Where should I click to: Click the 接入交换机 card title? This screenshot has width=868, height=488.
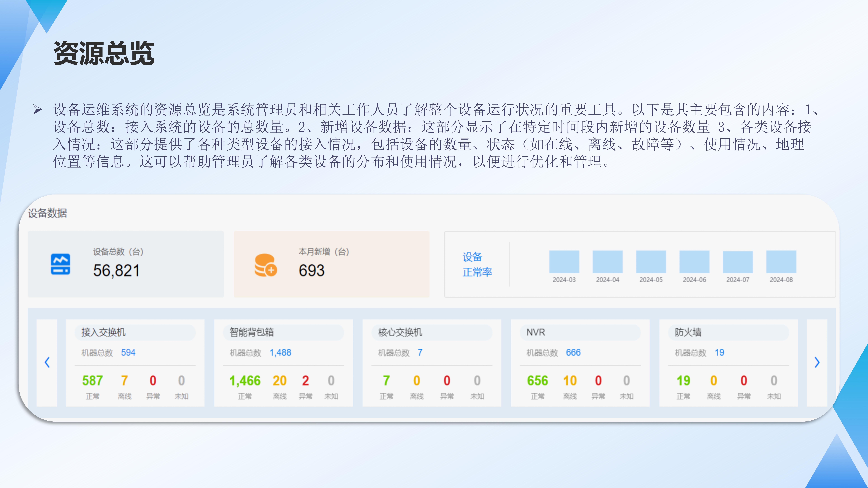103,332
